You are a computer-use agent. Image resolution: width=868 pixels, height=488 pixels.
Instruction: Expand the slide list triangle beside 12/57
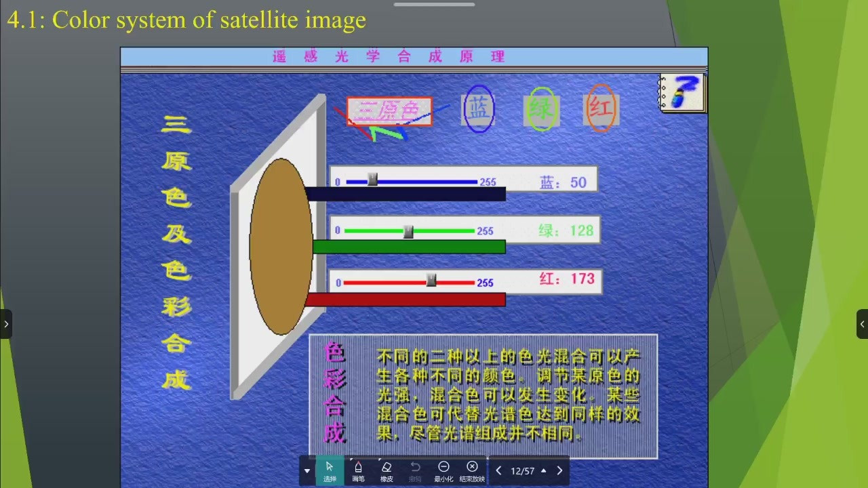tap(543, 470)
